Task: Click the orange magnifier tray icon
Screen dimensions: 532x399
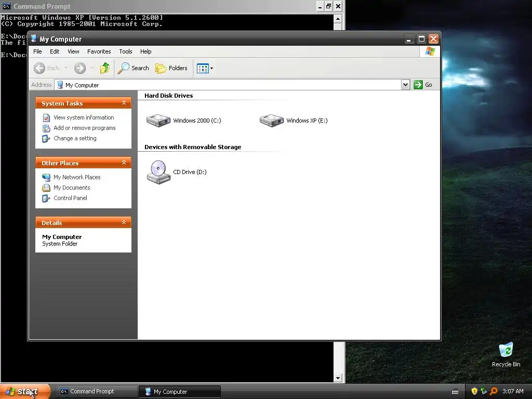Action: point(494,391)
